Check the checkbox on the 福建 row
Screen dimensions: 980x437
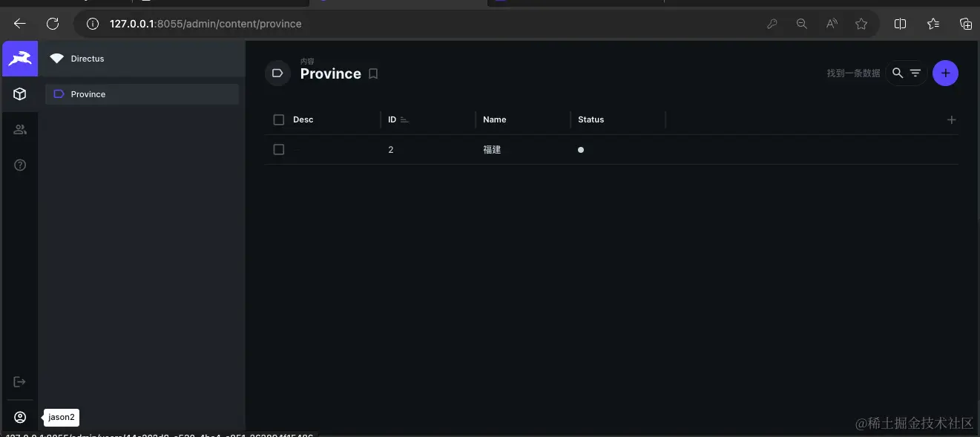(x=278, y=149)
